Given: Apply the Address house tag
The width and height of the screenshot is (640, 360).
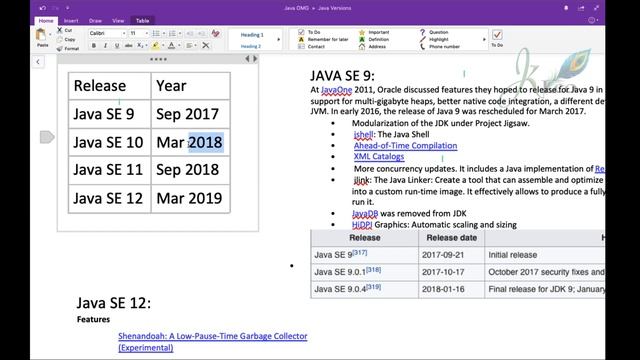Looking at the screenshot, I should [x=372, y=47].
